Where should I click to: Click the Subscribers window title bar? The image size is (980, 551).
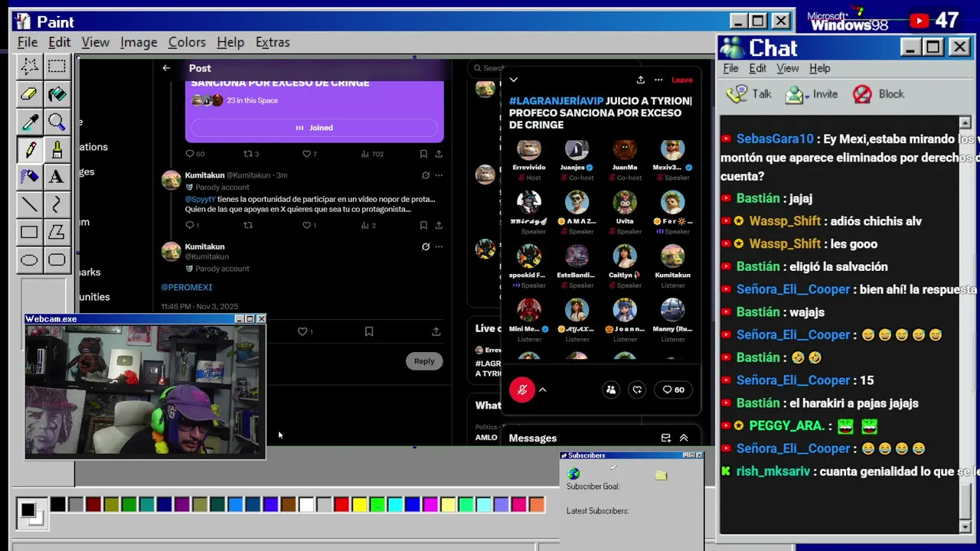pos(632,455)
